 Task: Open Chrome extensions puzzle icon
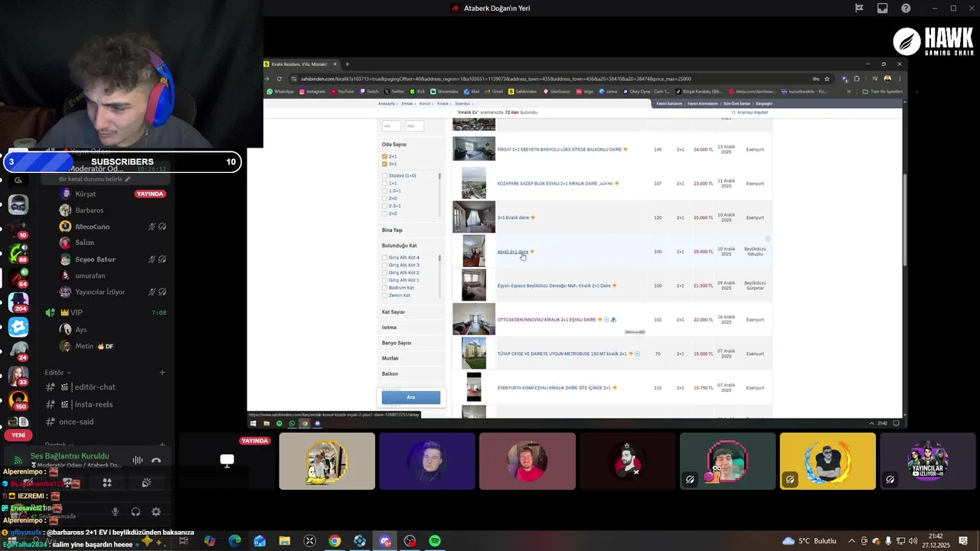point(856,79)
